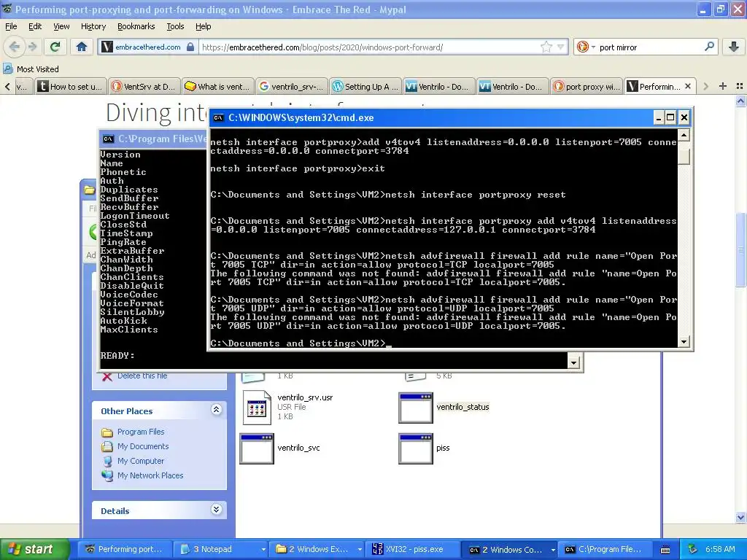The height and width of the screenshot is (560, 747).
Task: Switch to the 'ventrilo_srv-...' Google tab
Action: pos(292,86)
